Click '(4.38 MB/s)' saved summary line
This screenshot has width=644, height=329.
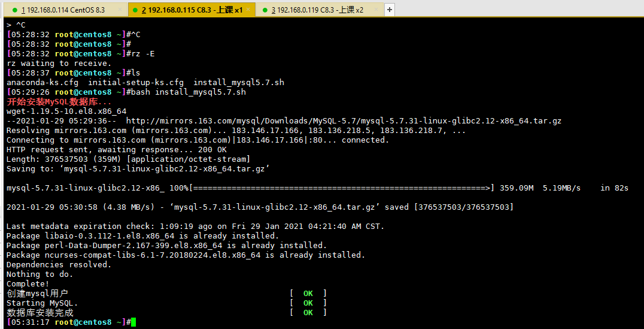coord(260,207)
